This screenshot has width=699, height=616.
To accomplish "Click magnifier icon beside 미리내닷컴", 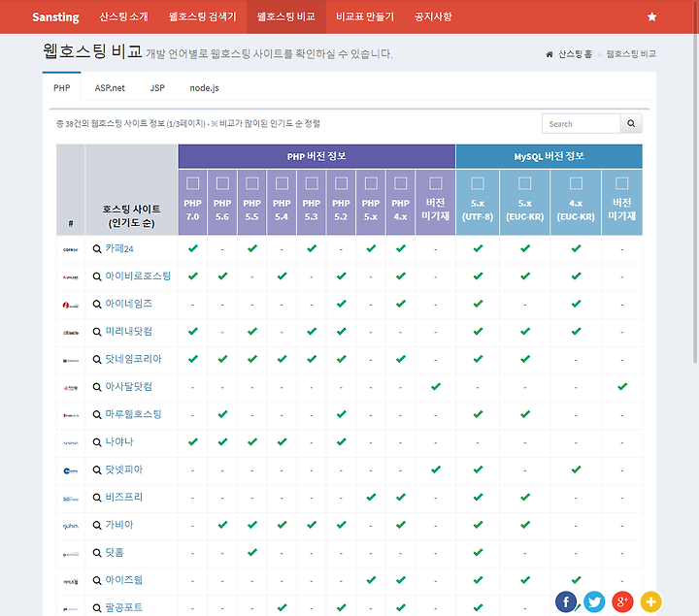I will [97, 332].
